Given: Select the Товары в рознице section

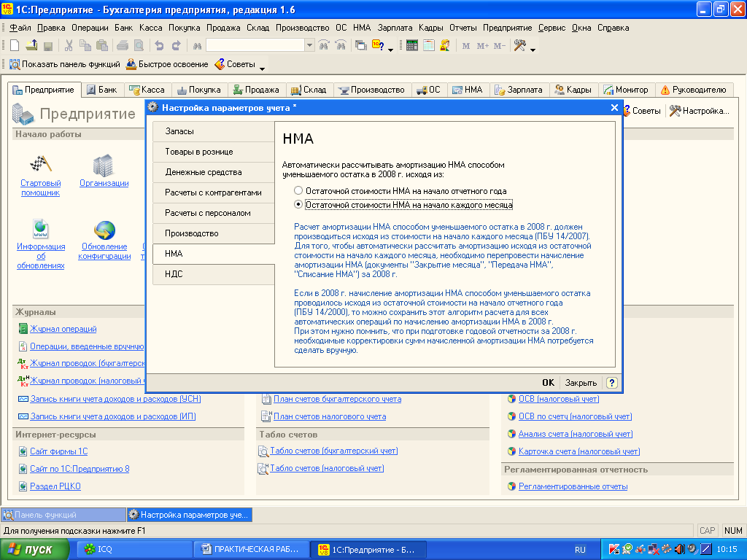Looking at the screenshot, I should click(x=214, y=152).
